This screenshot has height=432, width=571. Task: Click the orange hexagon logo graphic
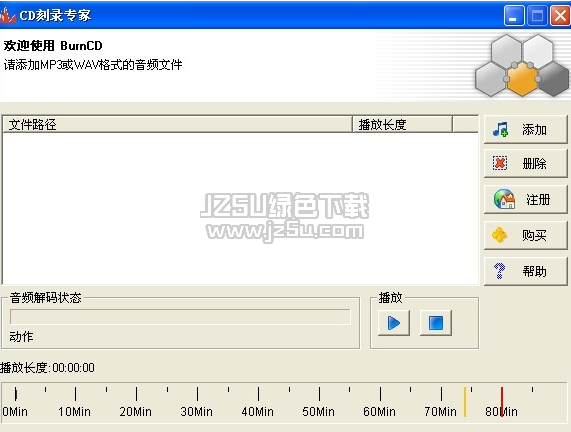click(522, 79)
